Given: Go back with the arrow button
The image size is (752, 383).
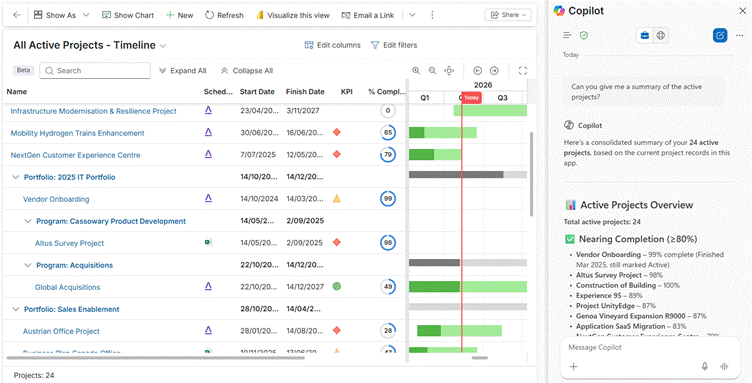Looking at the screenshot, I should [x=17, y=15].
